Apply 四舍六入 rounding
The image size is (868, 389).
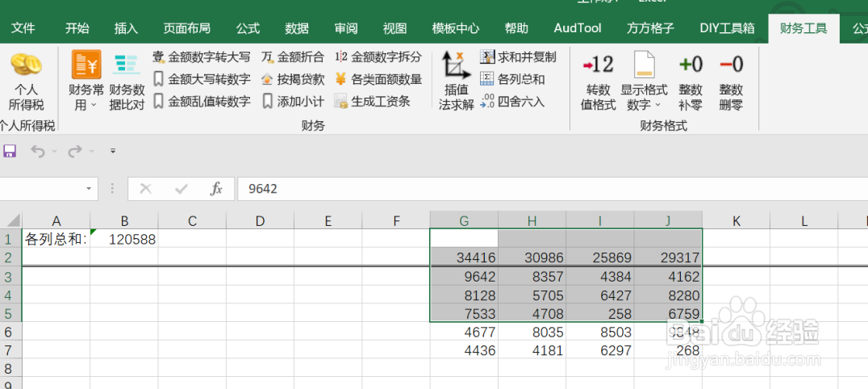[512, 102]
